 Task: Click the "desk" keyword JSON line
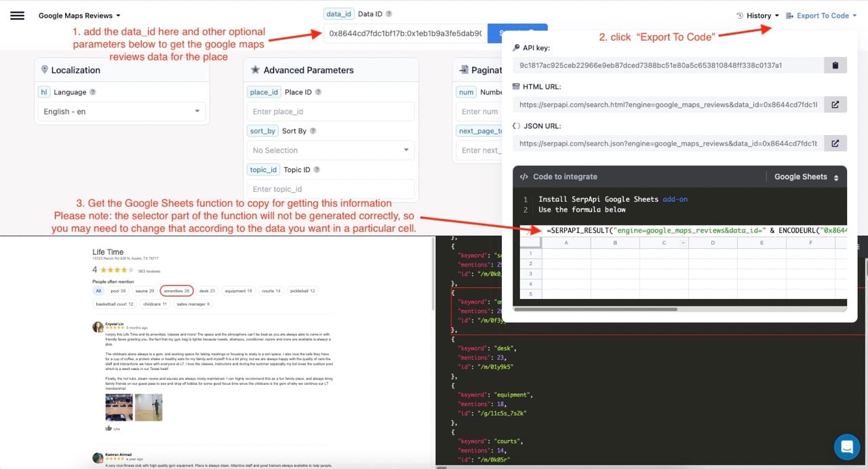pos(487,348)
